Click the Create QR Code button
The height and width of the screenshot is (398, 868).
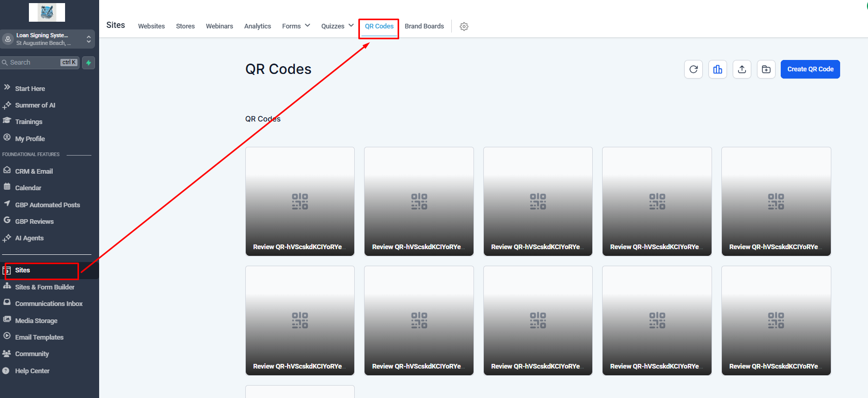point(810,69)
